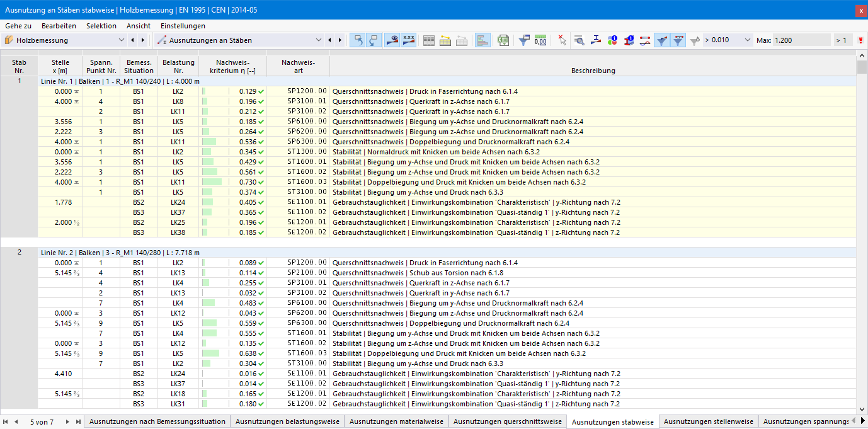Click the colored circles info icon

(612, 40)
